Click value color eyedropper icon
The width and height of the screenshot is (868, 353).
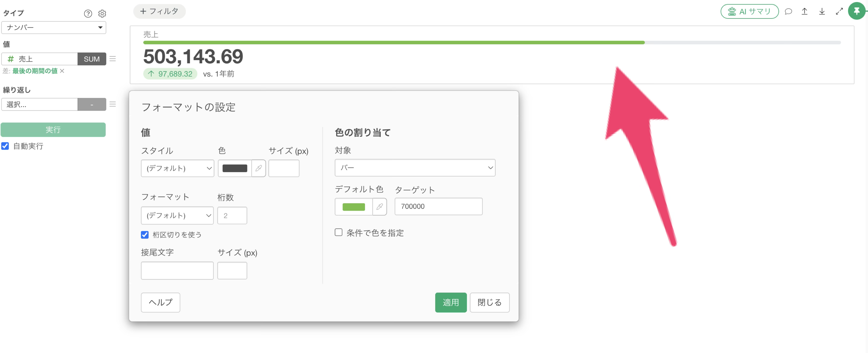point(259,168)
